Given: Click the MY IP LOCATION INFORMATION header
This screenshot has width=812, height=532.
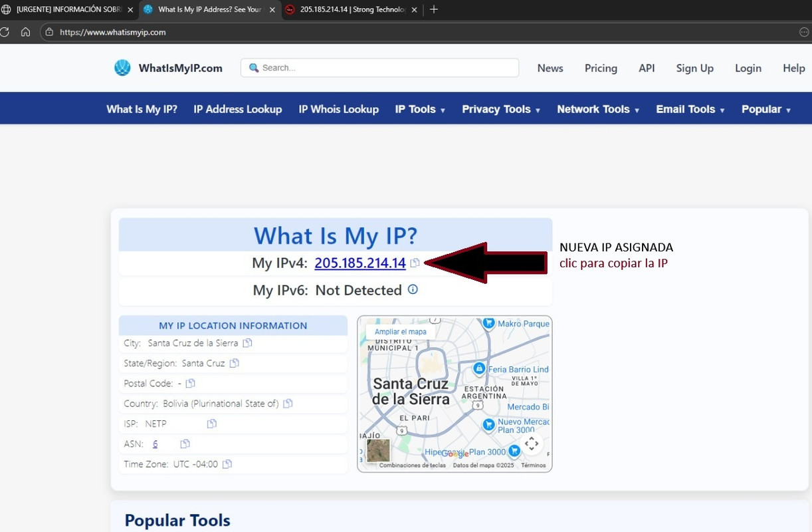Looking at the screenshot, I should (x=233, y=326).
